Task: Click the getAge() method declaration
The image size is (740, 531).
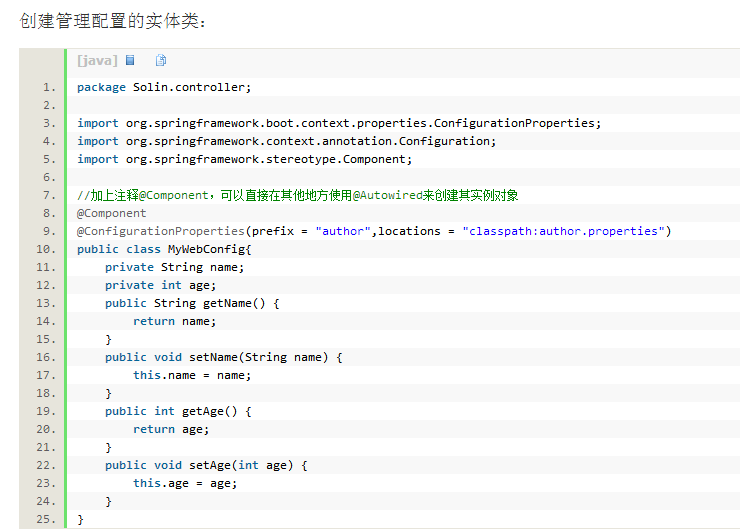Action: 178,411
